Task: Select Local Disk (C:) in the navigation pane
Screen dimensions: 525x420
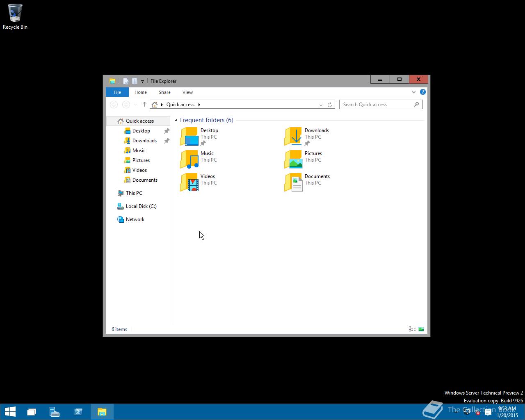Action: (x=141, y=206)
